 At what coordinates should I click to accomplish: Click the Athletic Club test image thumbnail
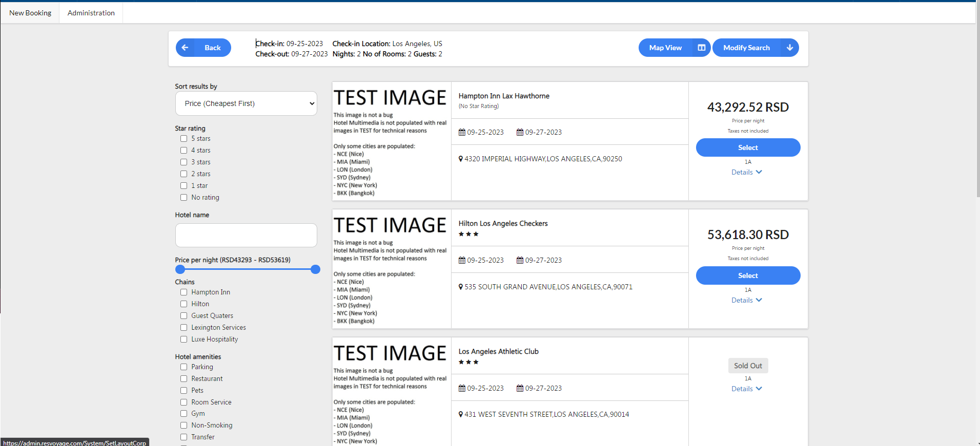pyautogui.click(x=392, y=392)
